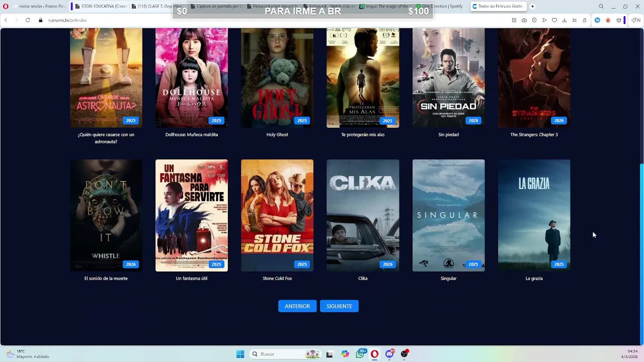Select Todas las Películas Gratis tab
Viewport: 644px width, 362px height.
tap(498, 7)
